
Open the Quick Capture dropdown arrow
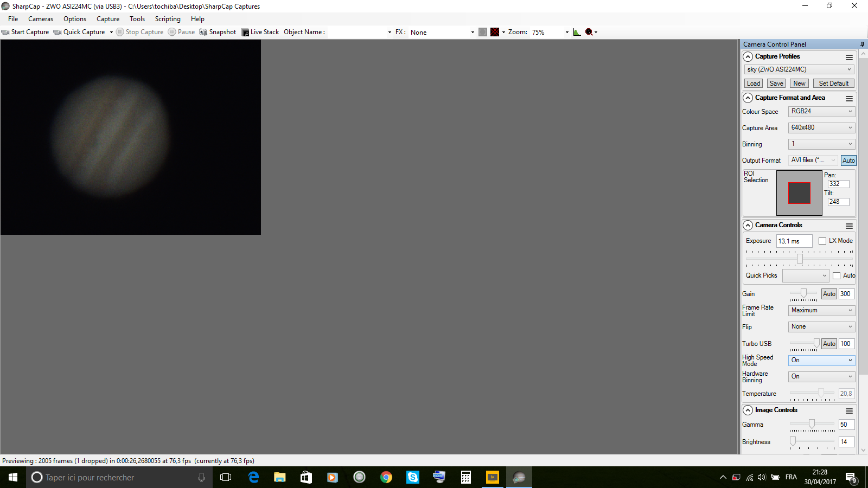click(111, 32)
